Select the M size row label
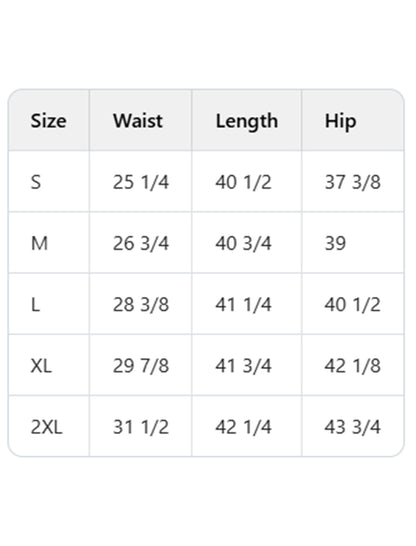 point(39,243)
